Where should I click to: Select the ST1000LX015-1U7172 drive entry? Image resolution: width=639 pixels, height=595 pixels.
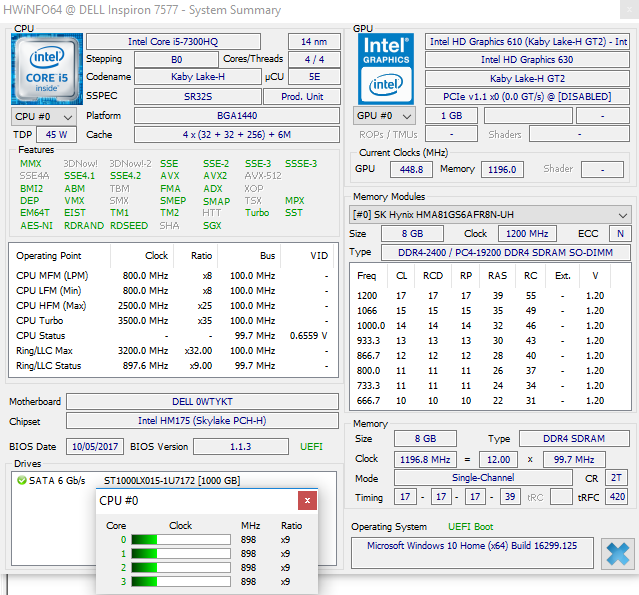[x=172, y=480]
